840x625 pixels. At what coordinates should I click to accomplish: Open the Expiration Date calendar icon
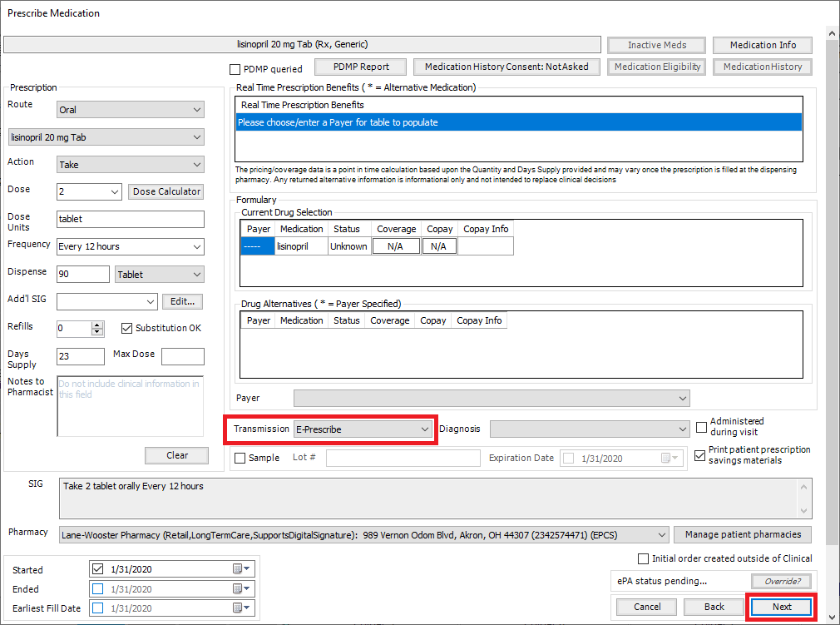tap(670, 458)
